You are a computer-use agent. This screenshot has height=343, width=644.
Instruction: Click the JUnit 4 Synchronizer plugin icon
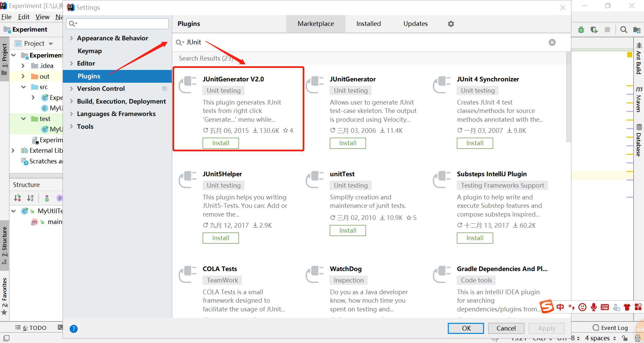click(442, 85)
